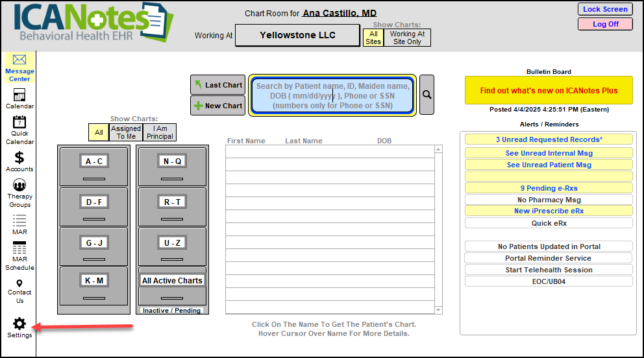Toggle Show Charts to All Sites
Image resolution: width=644 pixels, height=358 pixels.
click(x=373, y=38)
